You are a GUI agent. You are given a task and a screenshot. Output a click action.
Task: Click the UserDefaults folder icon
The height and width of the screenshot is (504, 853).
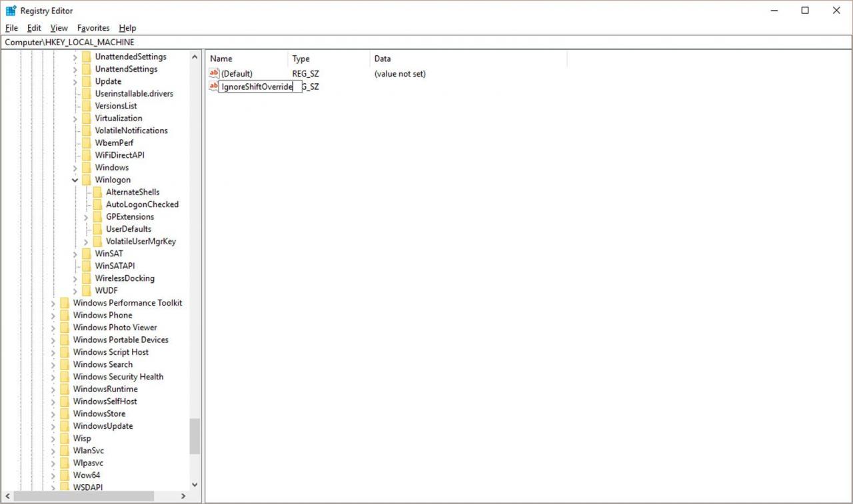98,229
